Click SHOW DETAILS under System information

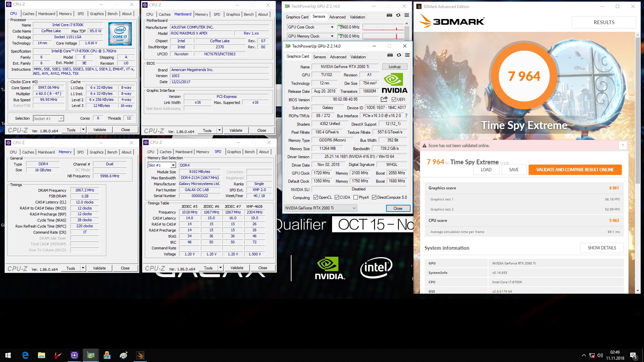[602, 248]
